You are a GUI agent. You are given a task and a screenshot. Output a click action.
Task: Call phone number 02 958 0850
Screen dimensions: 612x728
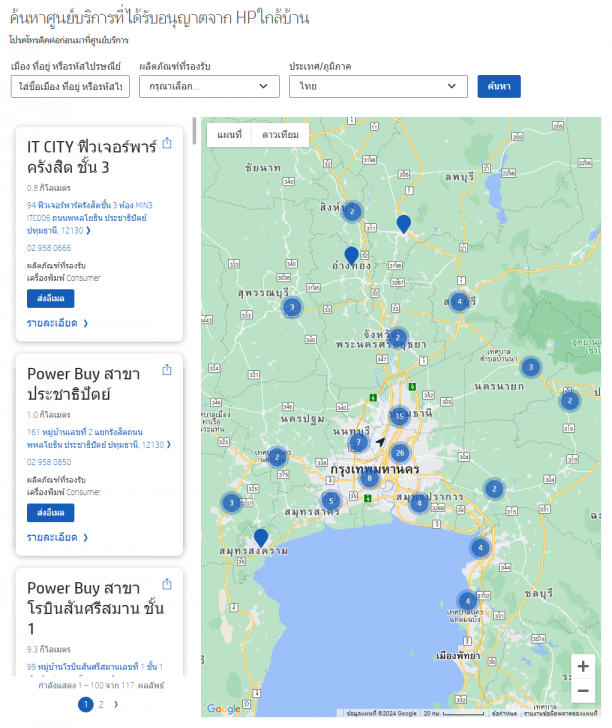click(49, 462)
